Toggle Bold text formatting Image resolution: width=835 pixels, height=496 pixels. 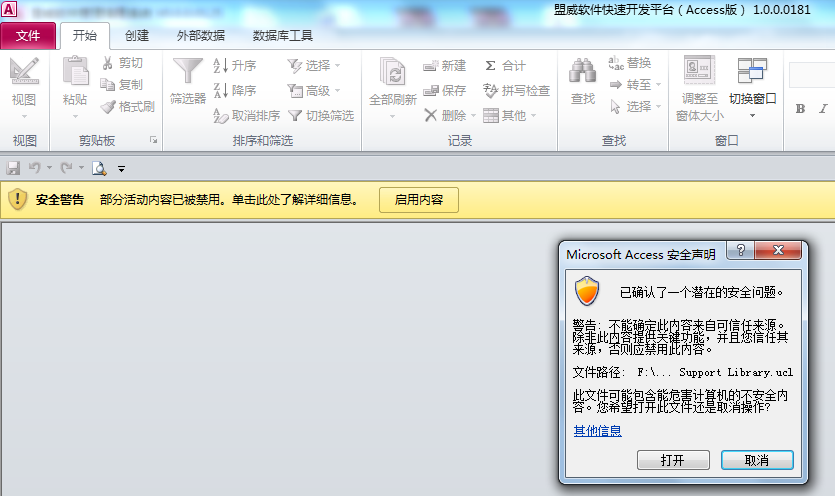[x=800, y=109]
